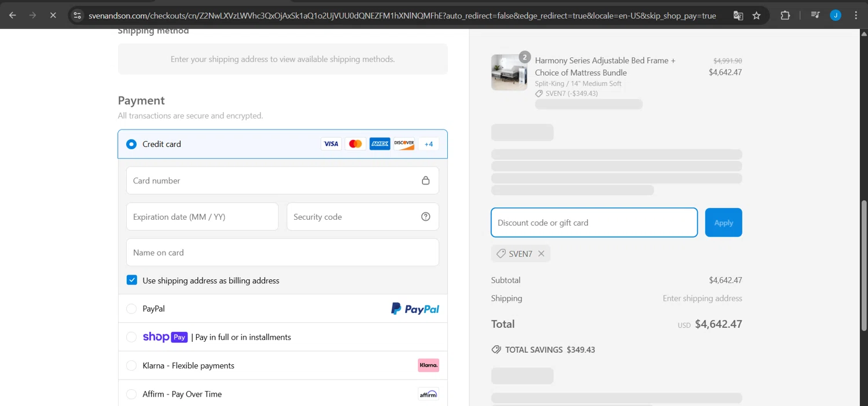This screenshot has height=406, width=868.
Task: Click the Subtotal amount $4,642.47
Action: point(725,280)
